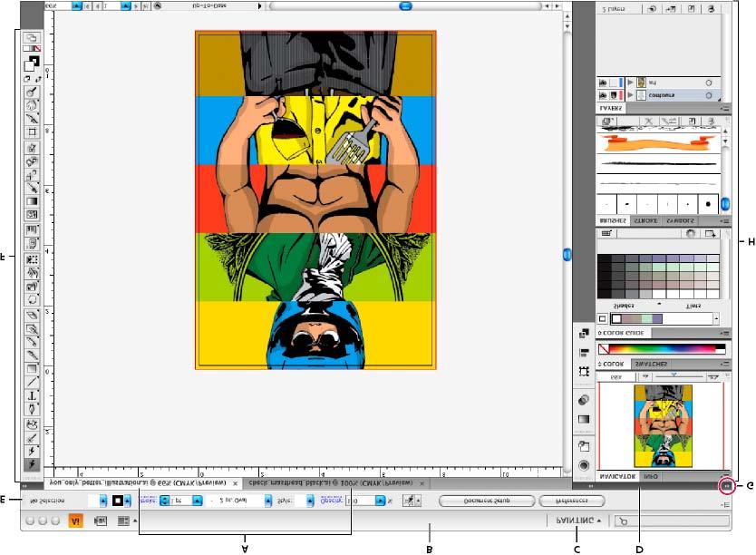Select the Artboard tool

tap(32, 131)
